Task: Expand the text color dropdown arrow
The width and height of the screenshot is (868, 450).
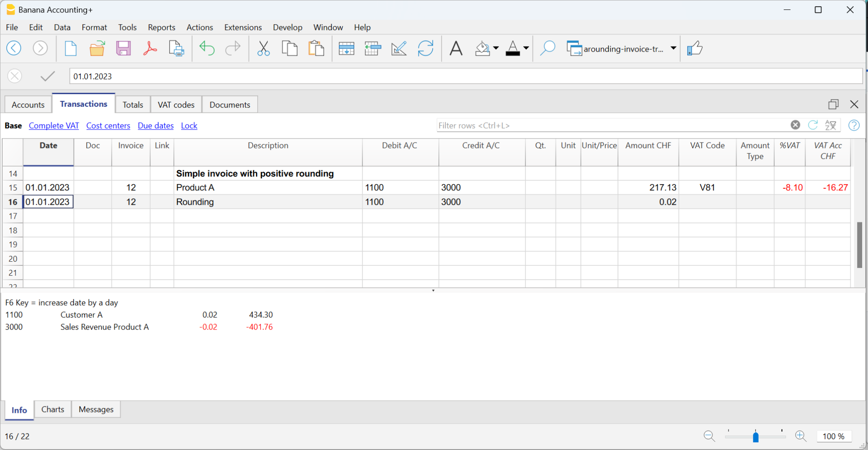Action: pos(526,48)
